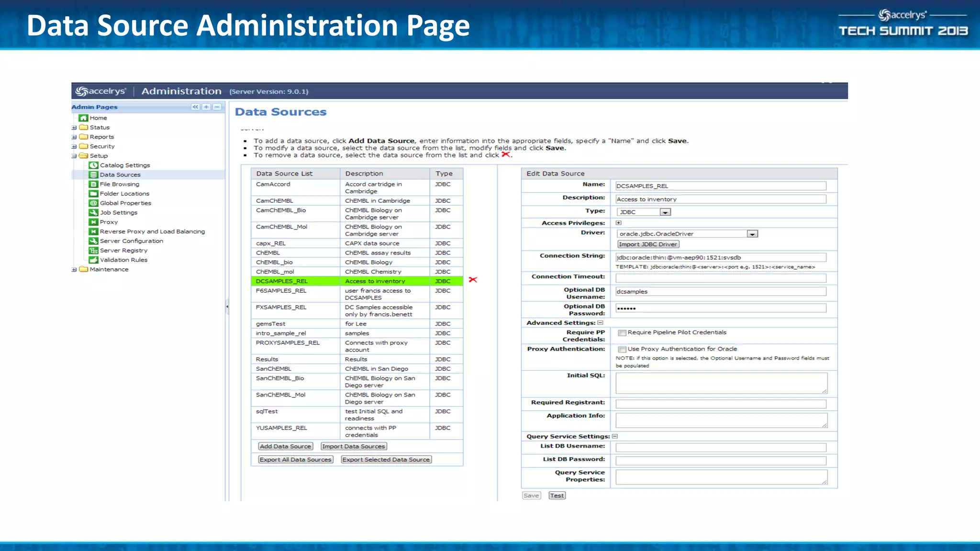The image size is (980, 551).
Task: Click the Name input field
Action: tap(721, 186)
